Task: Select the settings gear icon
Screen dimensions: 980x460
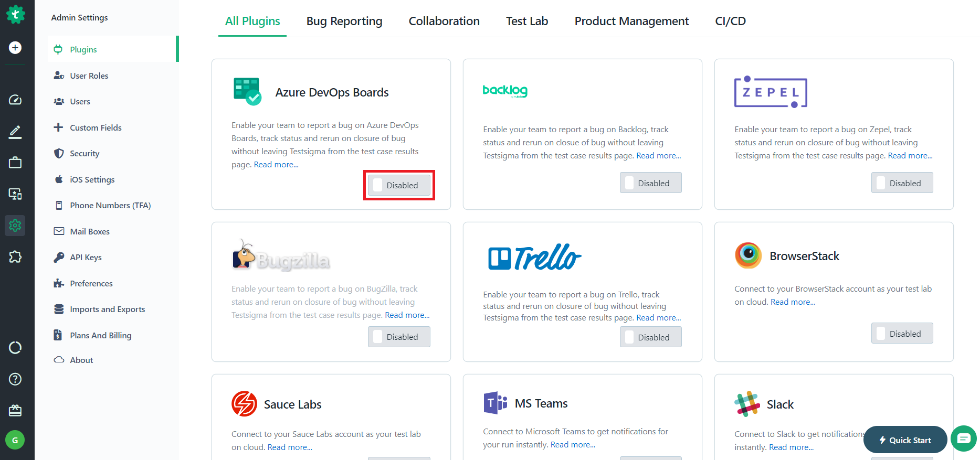Action: tap(15, 226)
